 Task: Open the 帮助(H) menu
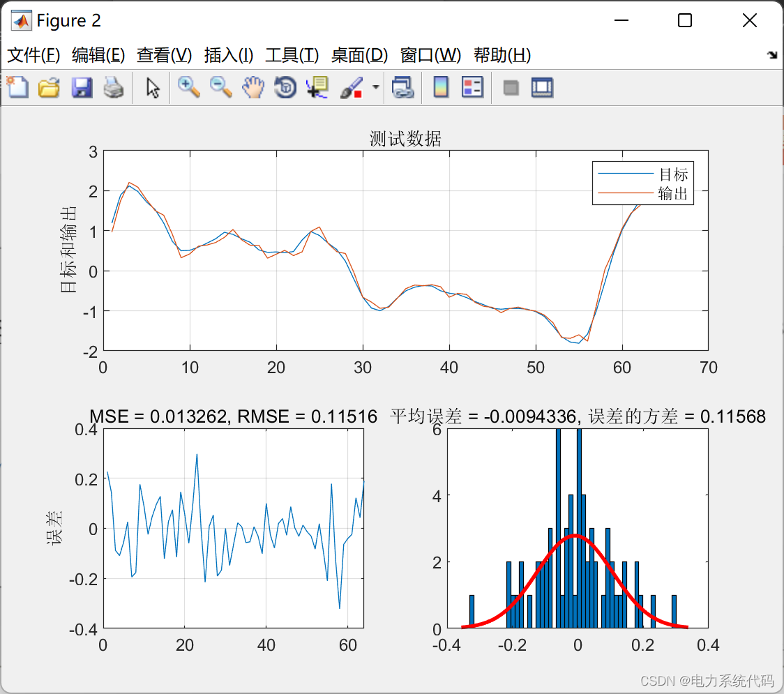(x=502, y=55)
